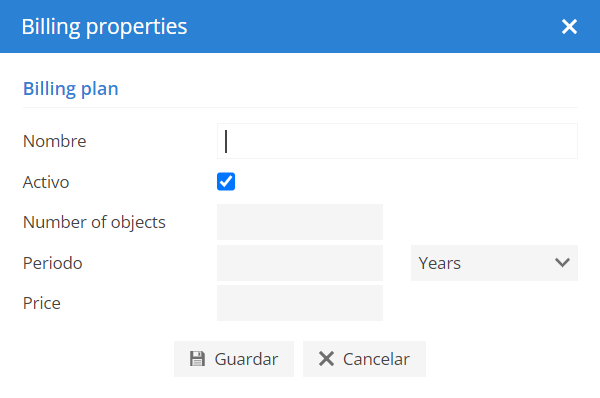Click the X icon beside Cancelar
The image size is (600, 398).
326,359
